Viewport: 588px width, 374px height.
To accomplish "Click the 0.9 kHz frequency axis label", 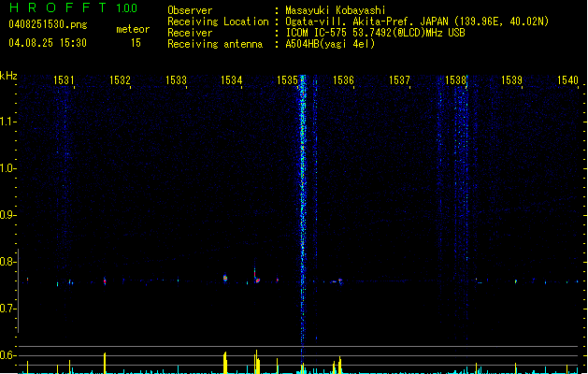I will pos(7,215).
